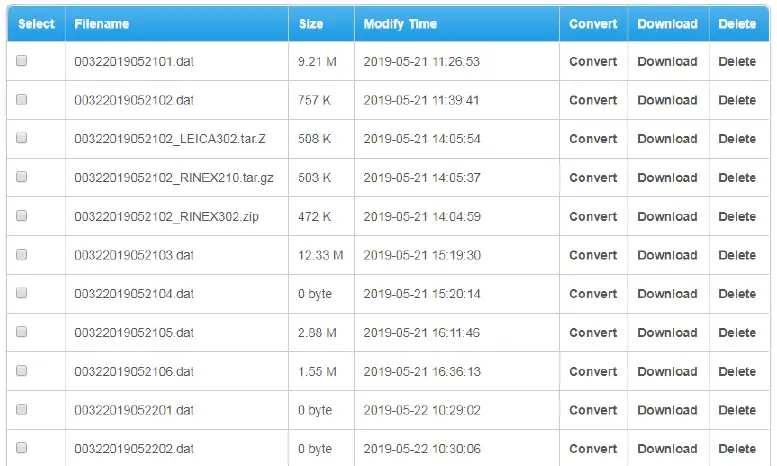Download file 0032201905210​4.dat
The width and height of the screenshot is (777, 466).
coord(667,293)
